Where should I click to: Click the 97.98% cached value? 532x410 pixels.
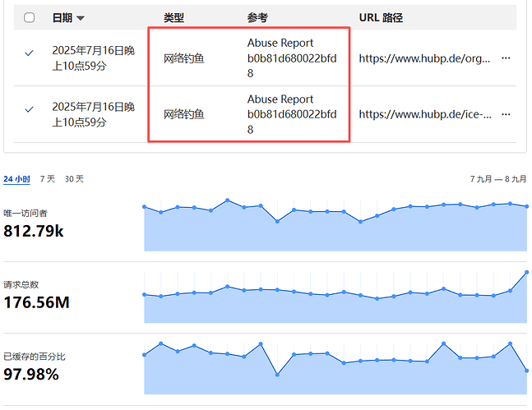[x=31, y=375]
